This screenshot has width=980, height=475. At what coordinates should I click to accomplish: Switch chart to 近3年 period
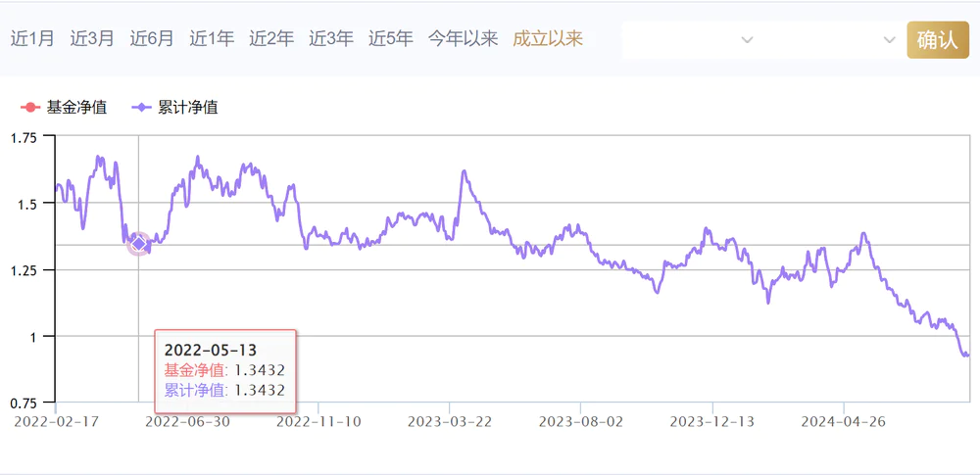pyautogui.click(x=331, y=39)
